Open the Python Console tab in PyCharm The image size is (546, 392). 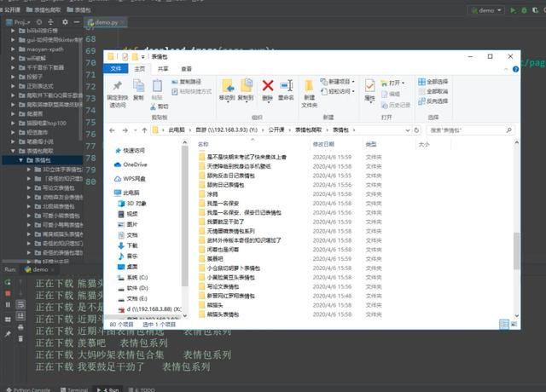tap(28, 389)
